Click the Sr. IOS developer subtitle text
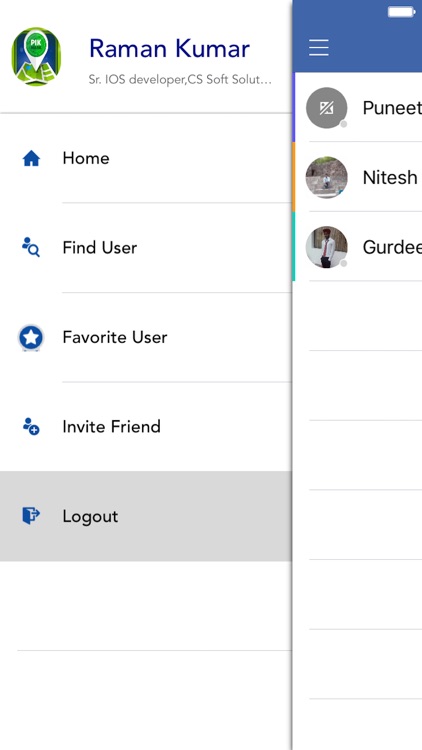The height and width of the screenshot is (750, 422). 180,79
